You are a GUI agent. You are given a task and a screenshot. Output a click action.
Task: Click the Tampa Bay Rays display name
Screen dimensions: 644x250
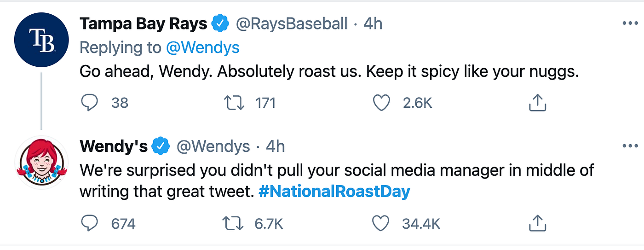pyautogui.click(x=143, y=23)
